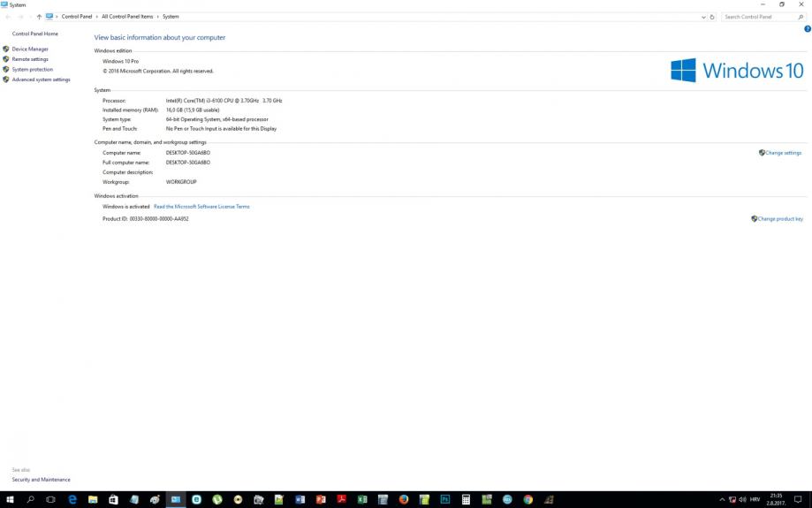Image resolution: width=812 pixels, height=508 pixels.
Task: Open Remote settings link
Action: coord(30,59)
